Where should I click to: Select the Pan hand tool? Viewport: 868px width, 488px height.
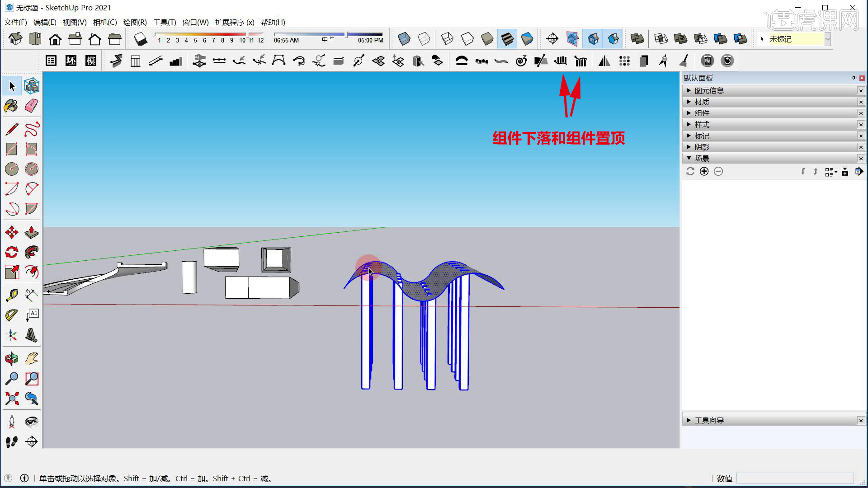pyautogui.click(x=31, y=359)
